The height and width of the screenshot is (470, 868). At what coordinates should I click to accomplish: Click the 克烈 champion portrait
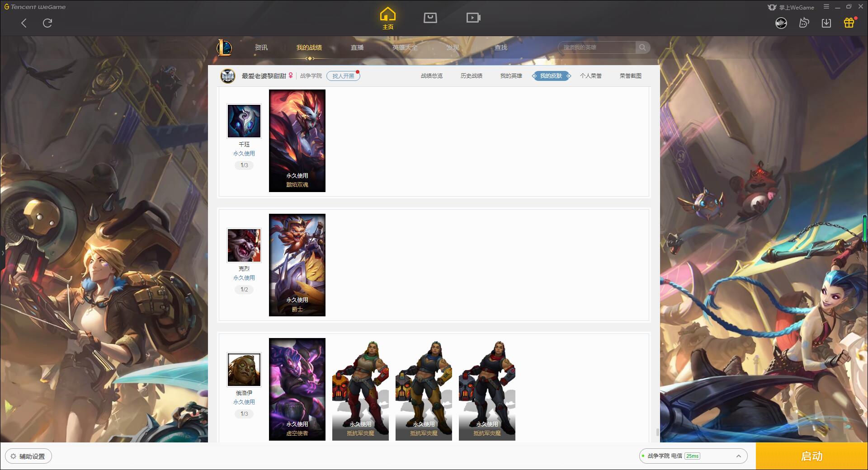coord(244,245)
